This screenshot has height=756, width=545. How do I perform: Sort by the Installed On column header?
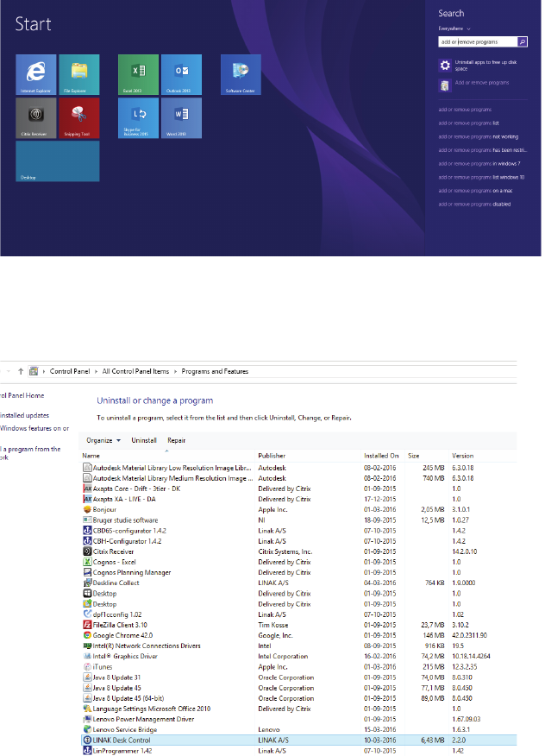click(383, 456)
